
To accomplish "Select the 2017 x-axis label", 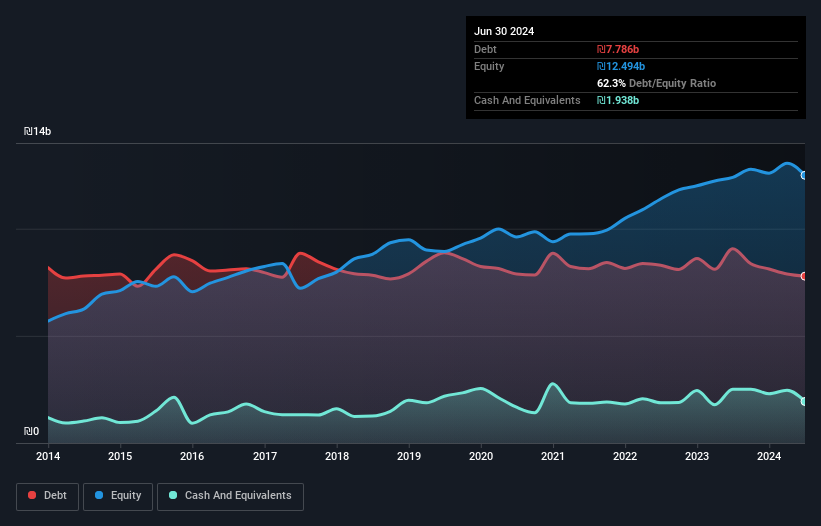I will click(x=265, y=456).
